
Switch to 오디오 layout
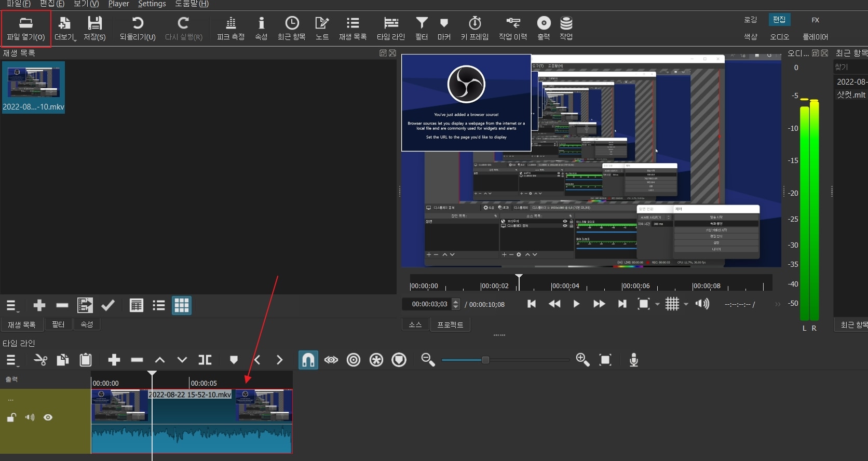click(779, 37)
